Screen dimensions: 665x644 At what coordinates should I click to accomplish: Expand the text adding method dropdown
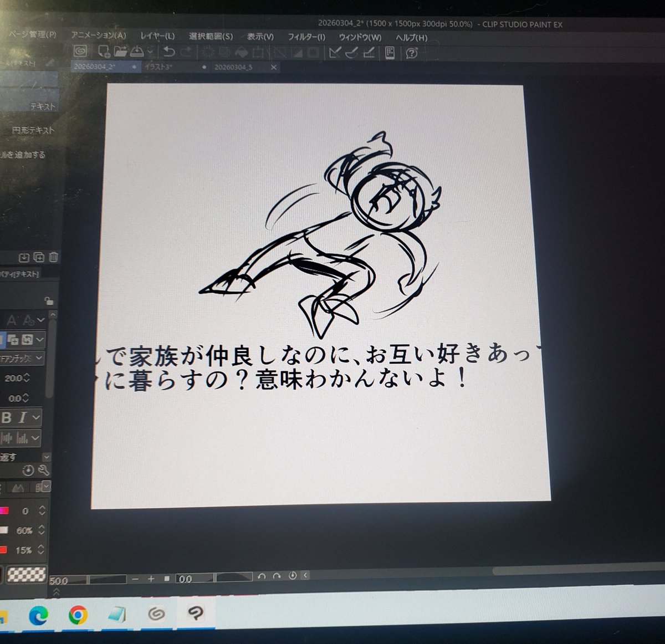pyautogui.click(x=40, y=340)
